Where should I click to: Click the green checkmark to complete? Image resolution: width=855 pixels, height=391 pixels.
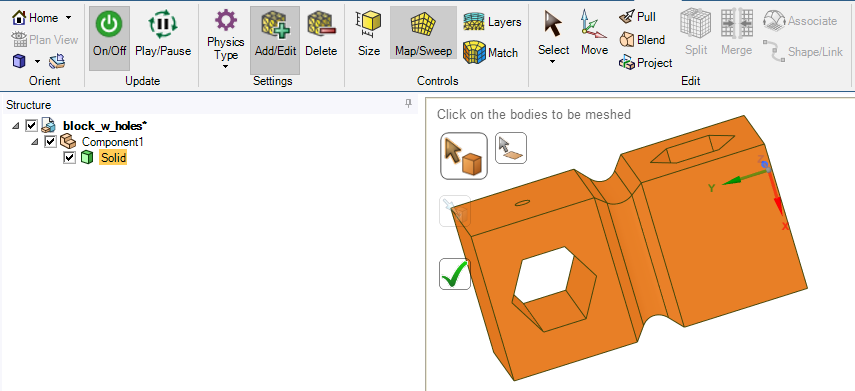(x=455, y=274)
